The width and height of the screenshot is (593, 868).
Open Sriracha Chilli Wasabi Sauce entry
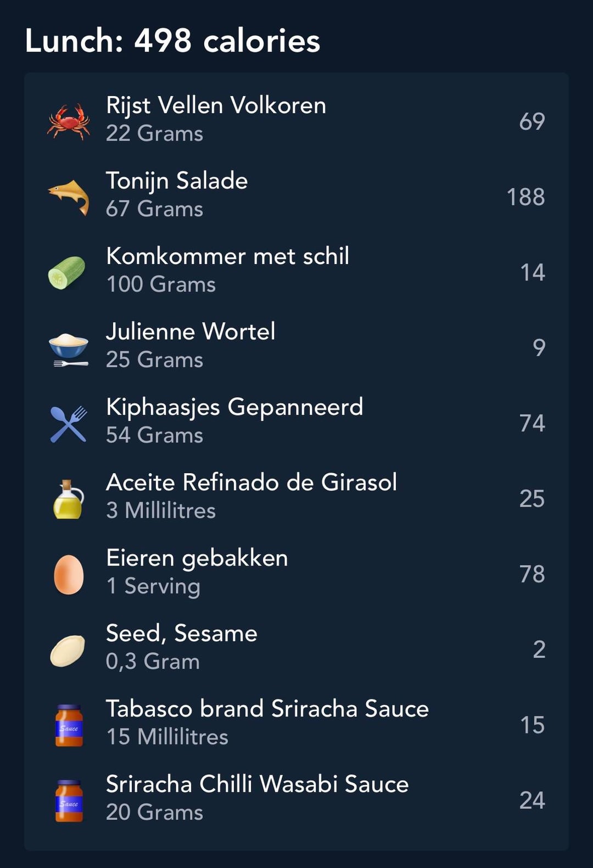(x=257, y=784)
